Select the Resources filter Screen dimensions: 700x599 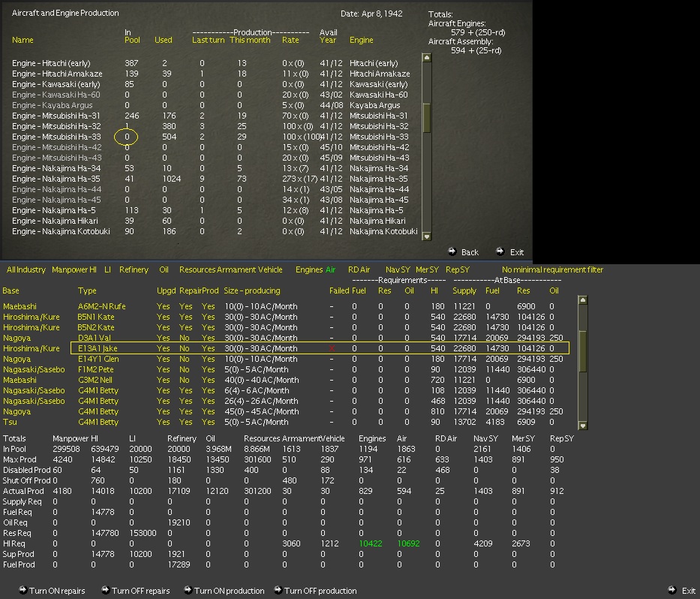(197, 269)
